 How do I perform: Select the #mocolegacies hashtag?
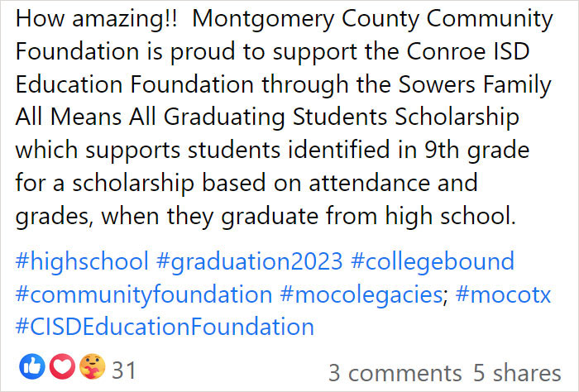click(361, 294)
